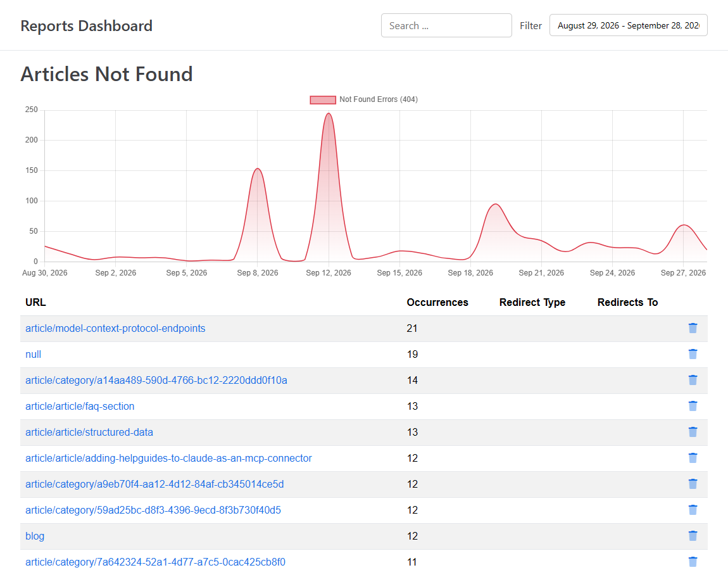Click the Redirect Type column header
This screenshot has height=570, width=728.
(532, 303)
